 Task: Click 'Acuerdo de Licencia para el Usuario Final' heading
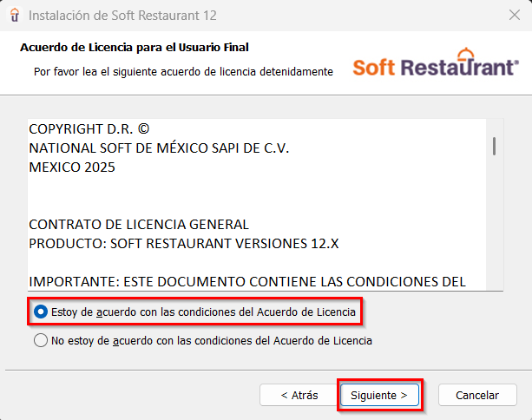click(135, 47)
